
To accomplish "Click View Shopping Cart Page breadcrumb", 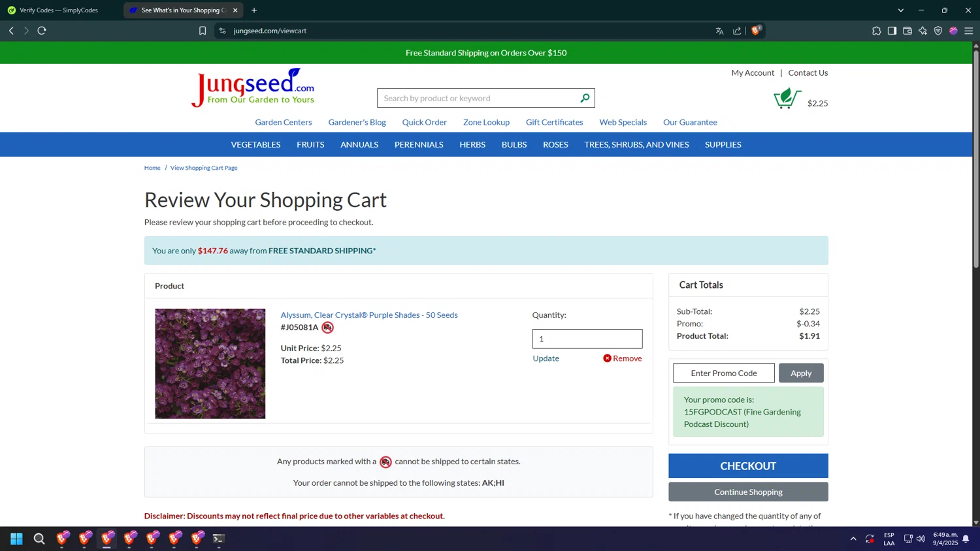I will coord(204,168).
